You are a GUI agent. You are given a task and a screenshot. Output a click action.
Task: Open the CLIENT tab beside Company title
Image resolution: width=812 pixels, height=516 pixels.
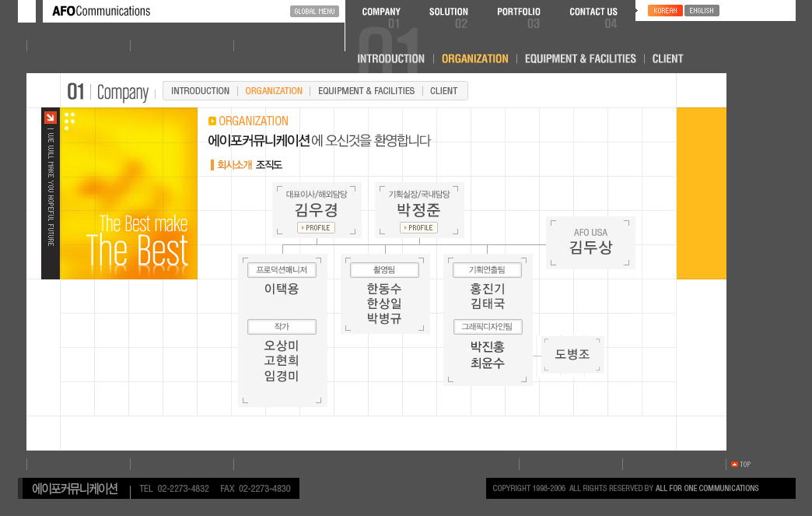[x=443, y=91]
